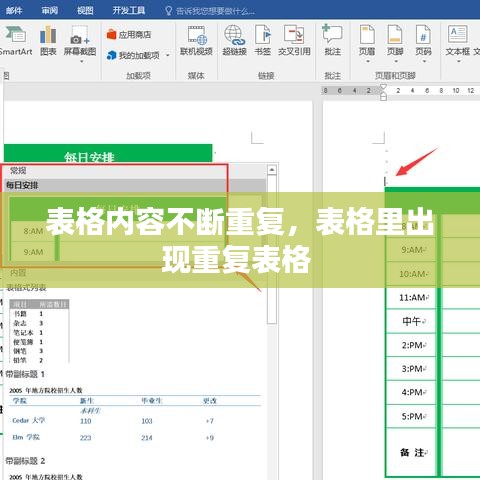This screenshot has width=480, height=480.
Task: Click the table gallery vertical scrollbar
Action: (x=272, y=250)
